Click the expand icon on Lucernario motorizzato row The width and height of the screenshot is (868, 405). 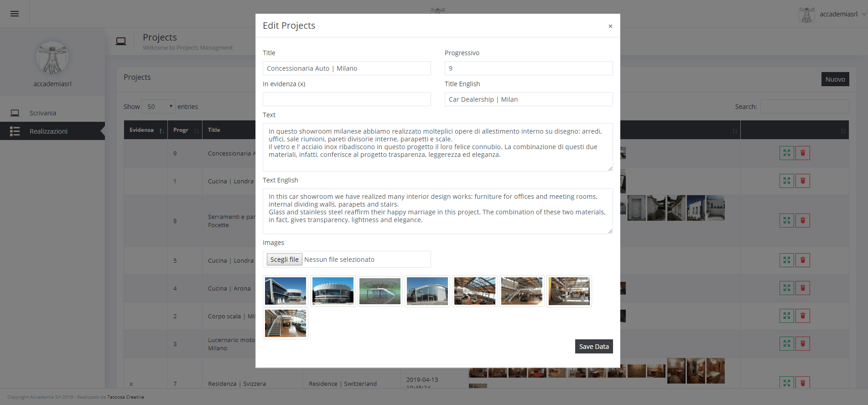786,343
